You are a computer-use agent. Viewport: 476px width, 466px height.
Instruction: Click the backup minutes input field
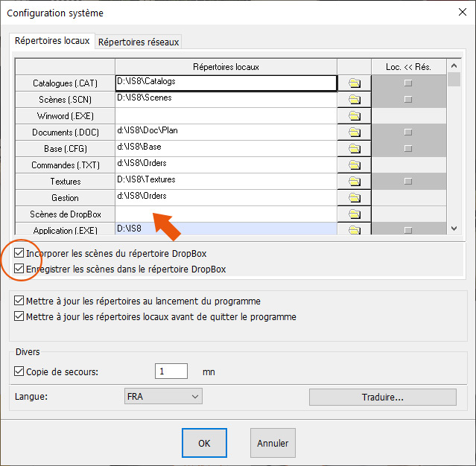[x=171, y=371]
